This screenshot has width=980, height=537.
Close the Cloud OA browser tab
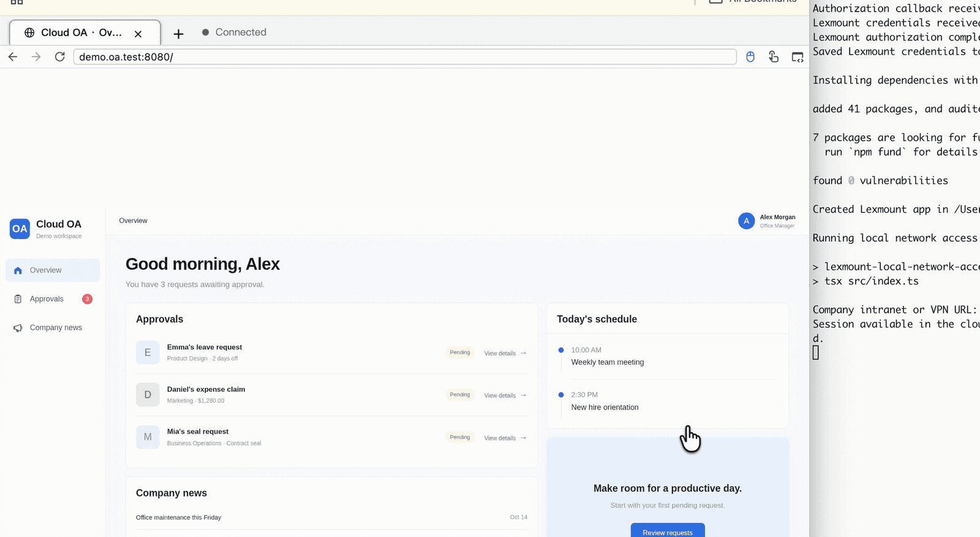[138, 34]
